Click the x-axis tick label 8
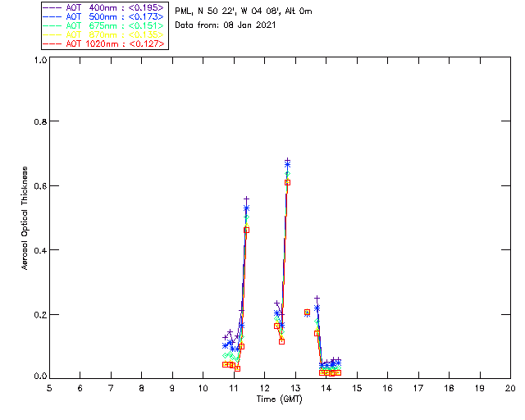The height and width of the screenshot is (420, 525). tap(142, 388)
